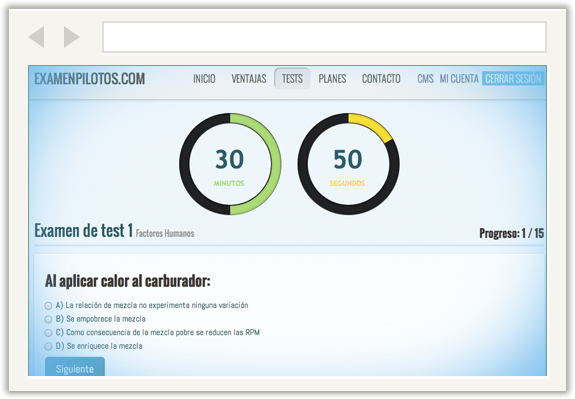Select the TESTS tab
Viewport: 575px width, 399px height.
point(292,78)
